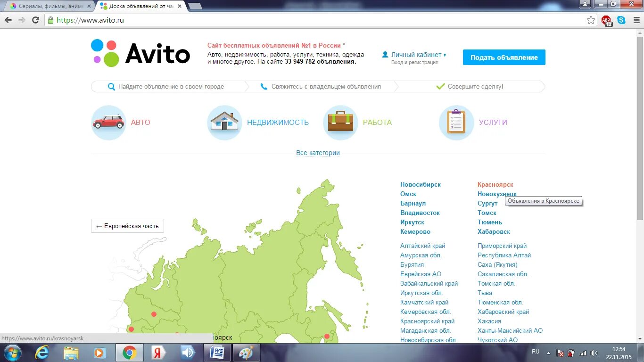Select city Кемерово

tap(415, 231)
